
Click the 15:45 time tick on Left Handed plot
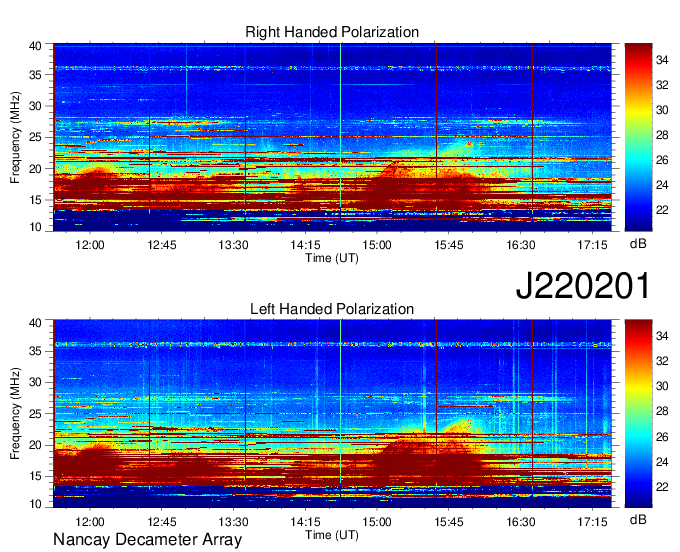[449, 521]
